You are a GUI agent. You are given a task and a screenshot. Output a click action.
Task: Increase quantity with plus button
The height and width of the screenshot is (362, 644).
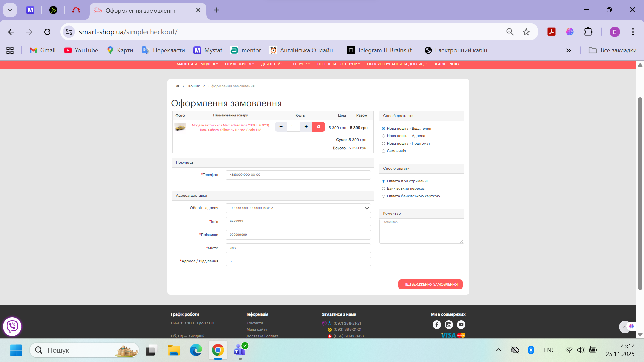click(x=306, y=127)
